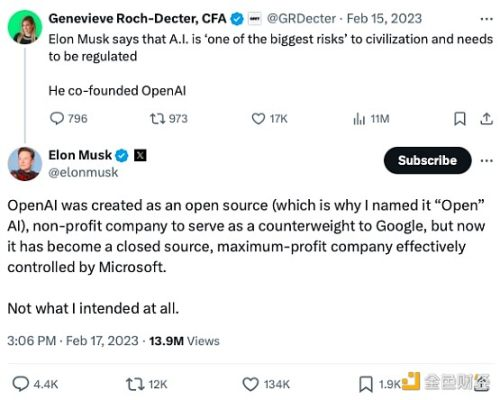Click Elon Musk's profile picture
Image resolution: width=500 pixels, height=400 pixels.
(x=25, y=164)
